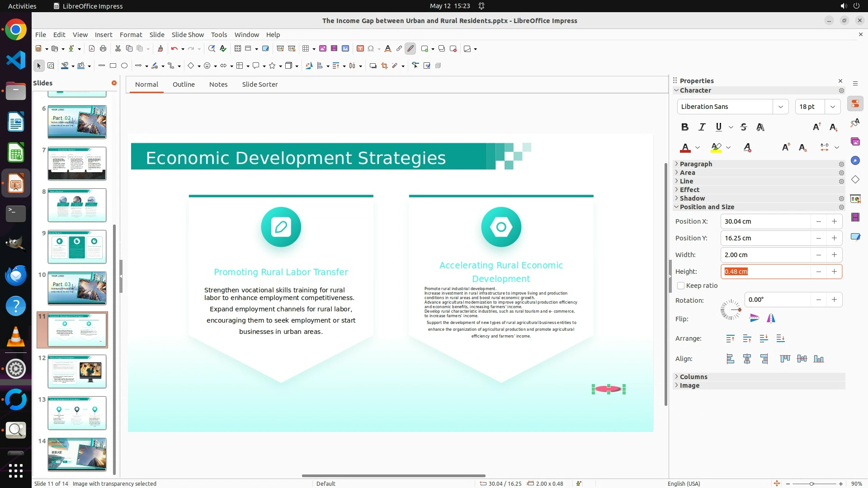Select slide 12 thumbnail

tap(77, 371)
